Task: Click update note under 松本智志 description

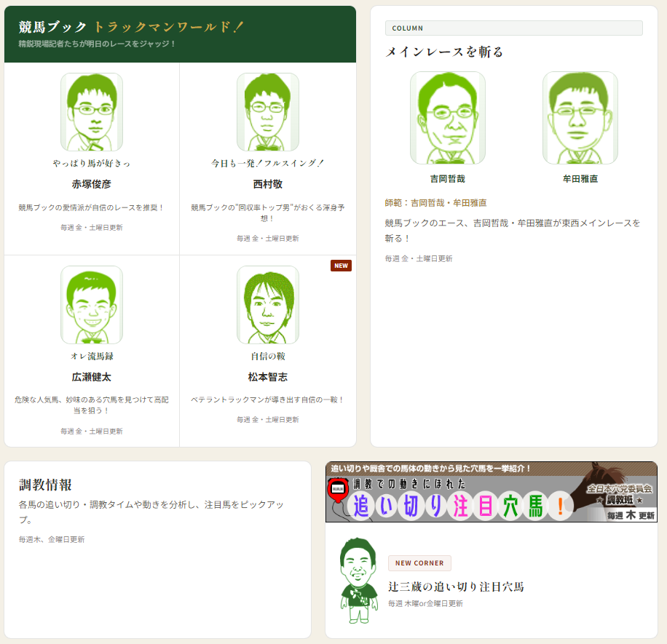Action: 267,420
